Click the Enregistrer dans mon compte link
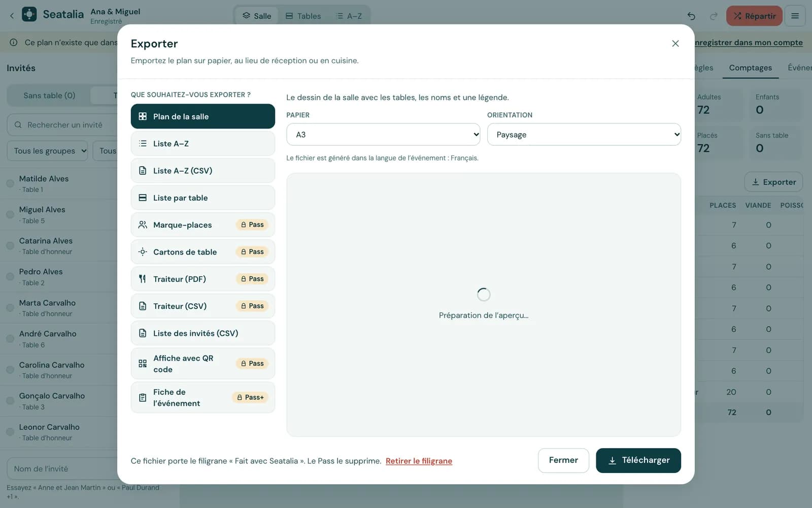The image size is (812, 508). pyautogui.click(x=748, y=43)
